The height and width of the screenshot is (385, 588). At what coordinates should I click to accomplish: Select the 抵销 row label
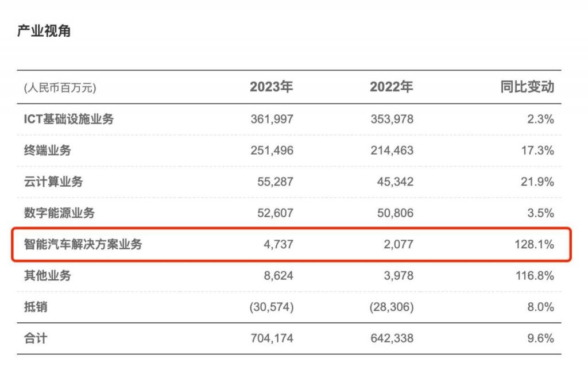36,307
